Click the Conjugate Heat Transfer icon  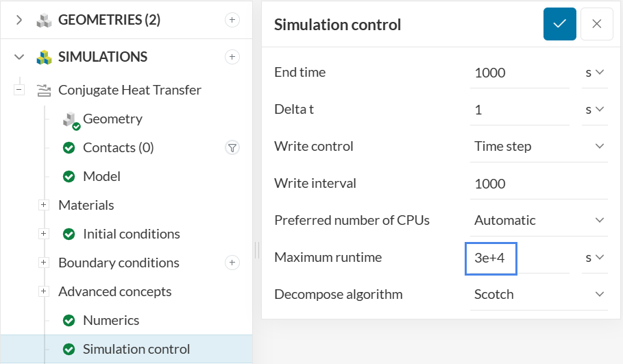coord(44,90)
